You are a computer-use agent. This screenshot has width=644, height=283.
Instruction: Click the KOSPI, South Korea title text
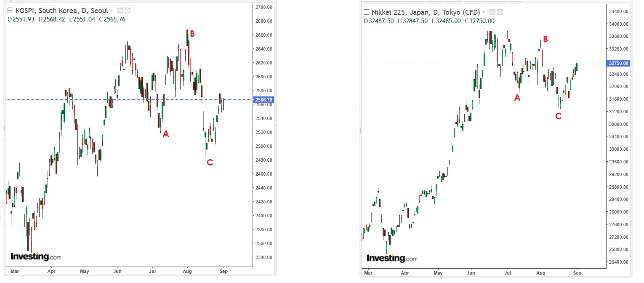(x=61, y=11)
